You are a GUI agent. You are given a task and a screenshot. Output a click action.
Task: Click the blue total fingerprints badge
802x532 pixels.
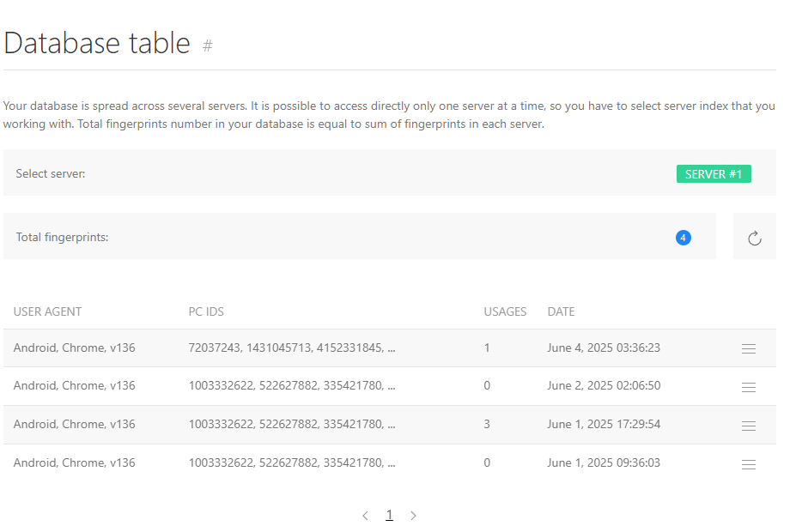click(683, 238)
